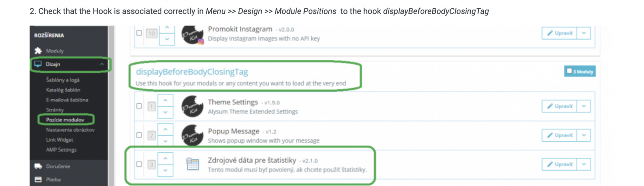This screenshot has height=186, width=644.
Task: Select the Zdrojové dáta pre štatistiky checkbox
Action: [x=139, y=164]
